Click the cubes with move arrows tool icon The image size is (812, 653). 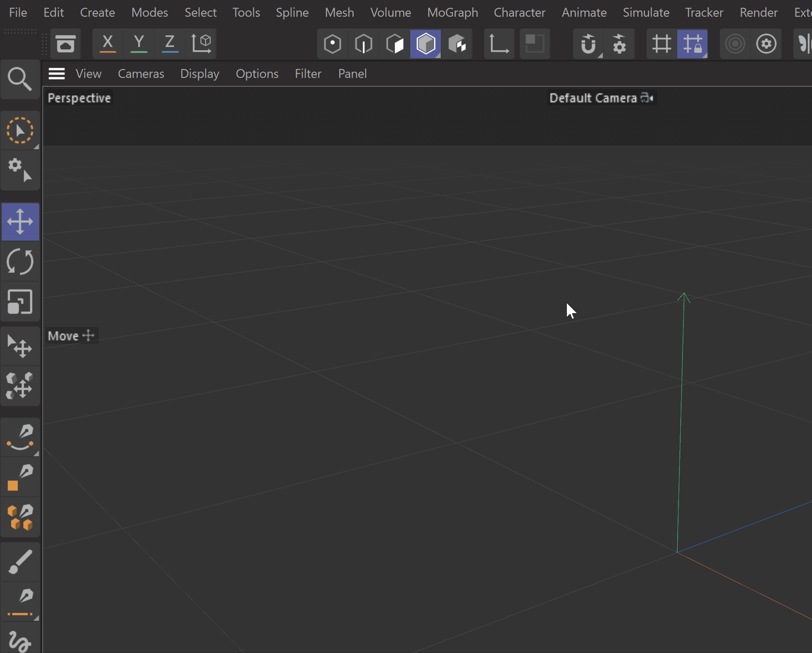point(20,386)
